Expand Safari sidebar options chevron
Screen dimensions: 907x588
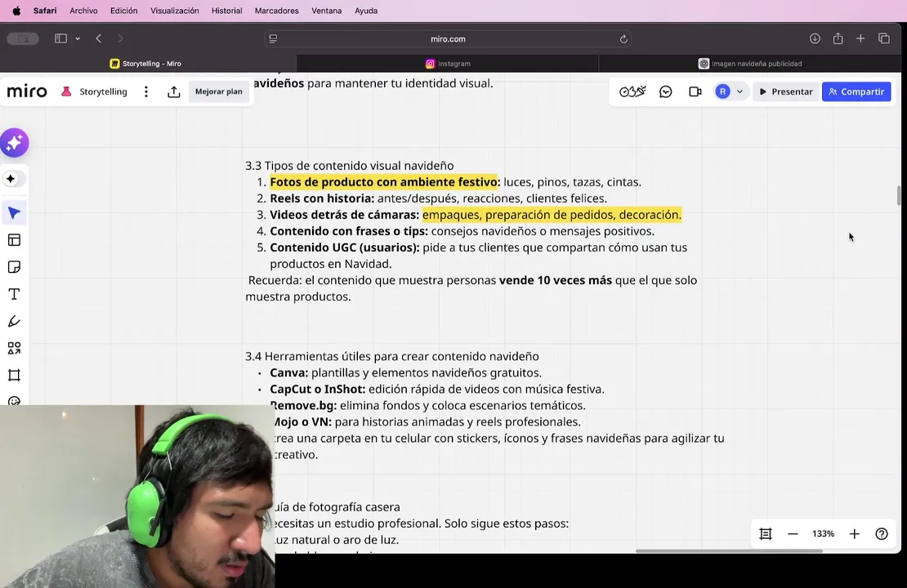[x=78, y=38]
